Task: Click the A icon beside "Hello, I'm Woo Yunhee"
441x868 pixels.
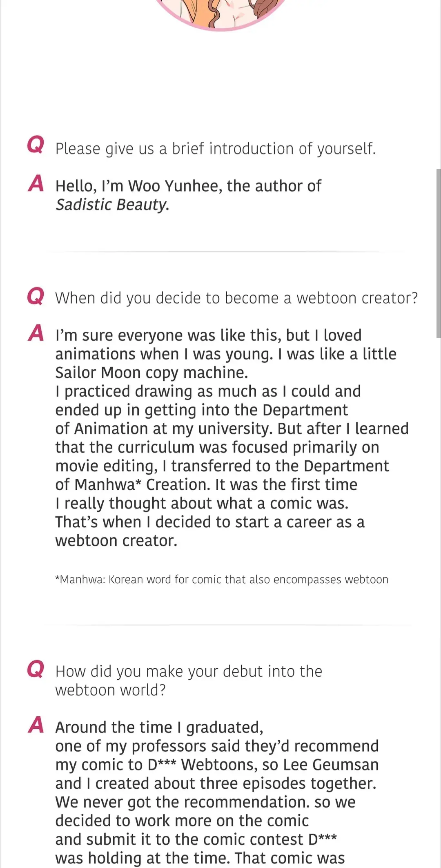Action: point(36,183)
